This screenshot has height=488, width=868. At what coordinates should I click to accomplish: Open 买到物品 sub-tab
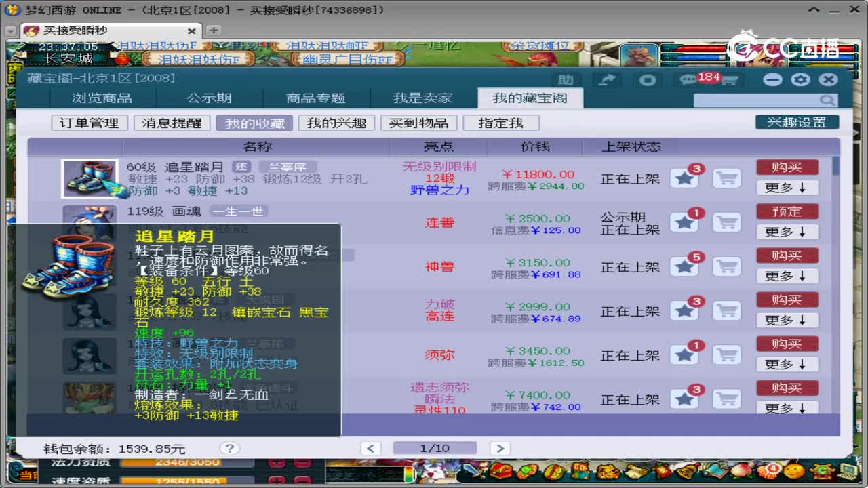point(418,123)
